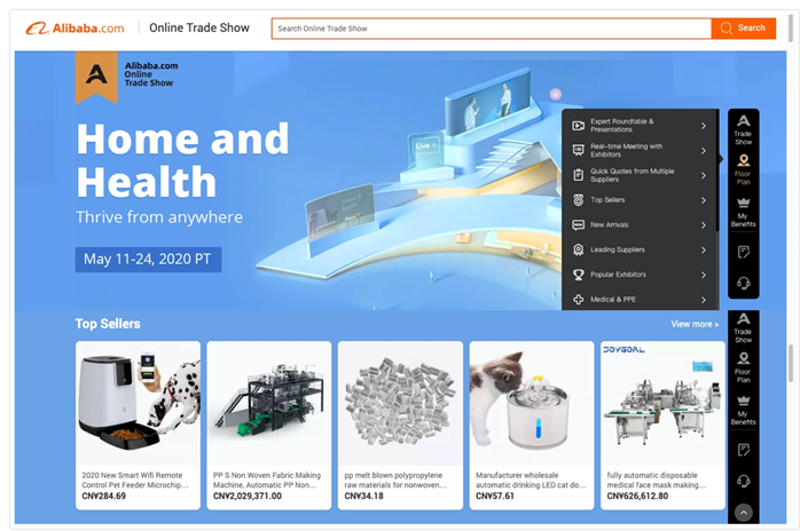The image size is (800, 531).
Task: Click price CN¥284.69
Action: click(104, 496)
